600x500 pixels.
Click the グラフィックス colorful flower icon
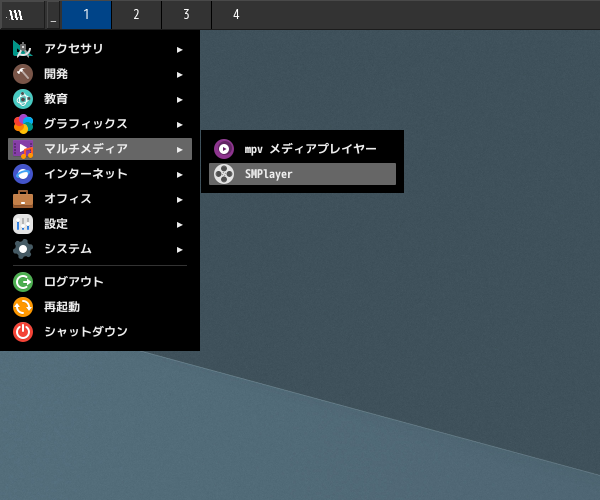pos(23,124)
